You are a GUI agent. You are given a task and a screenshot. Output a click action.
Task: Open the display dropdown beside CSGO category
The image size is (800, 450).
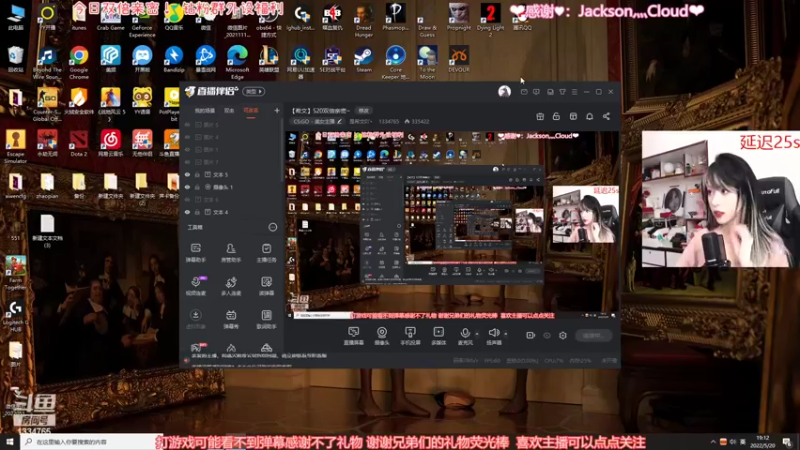pos(361,121)
